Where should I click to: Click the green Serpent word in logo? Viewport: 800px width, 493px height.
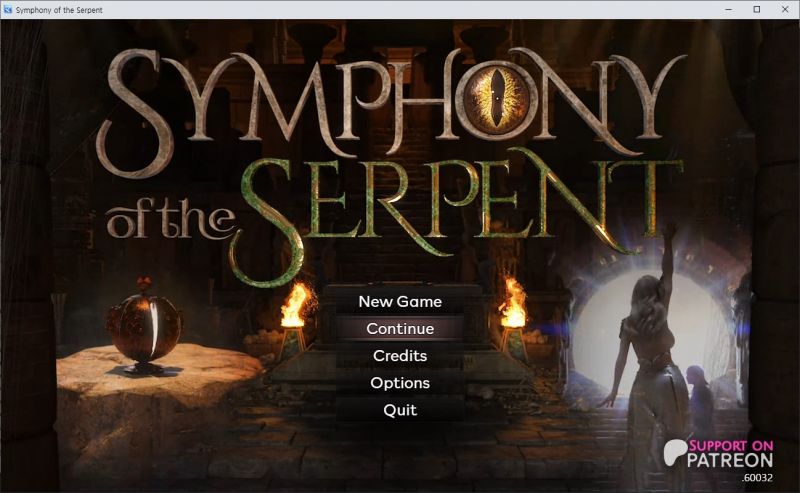(x=454, y=214)
